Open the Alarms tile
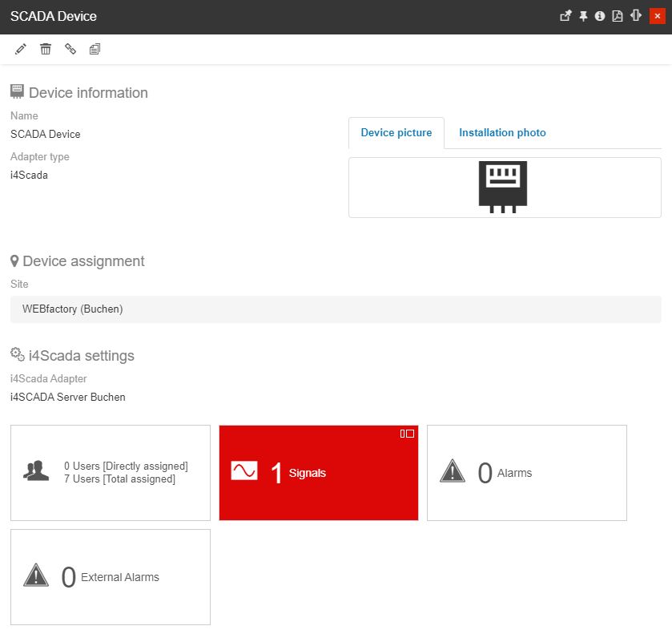Screen dimensions: 672x634 [526, 473]
